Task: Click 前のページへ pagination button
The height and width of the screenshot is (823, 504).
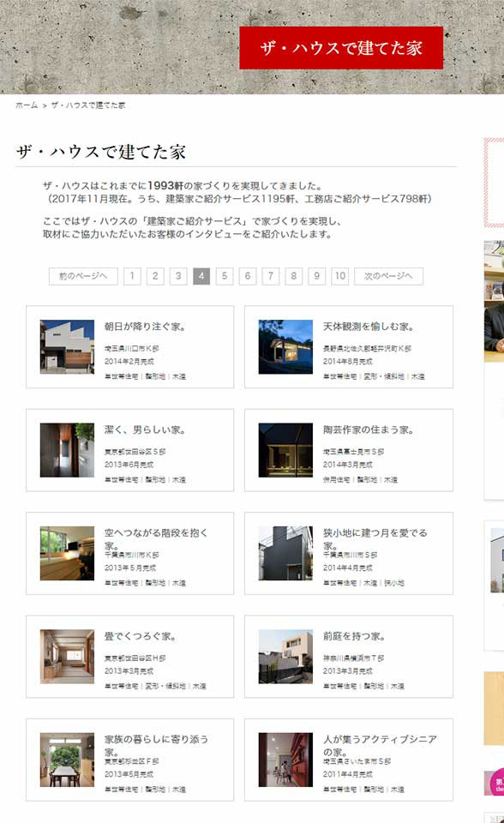Action: [83, 276]
